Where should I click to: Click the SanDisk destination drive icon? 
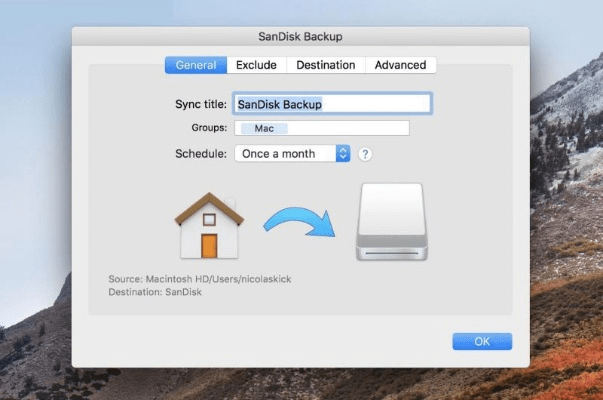[397, 222]
